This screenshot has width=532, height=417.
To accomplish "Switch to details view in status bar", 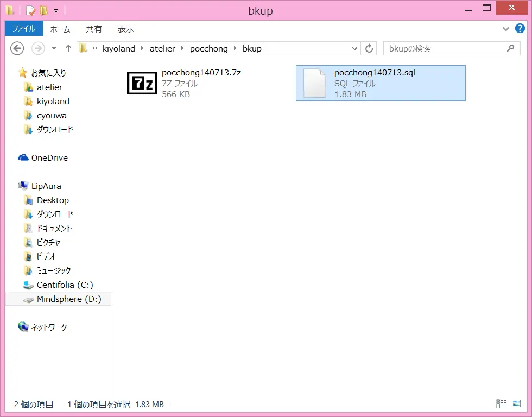I will click(501, 404).
